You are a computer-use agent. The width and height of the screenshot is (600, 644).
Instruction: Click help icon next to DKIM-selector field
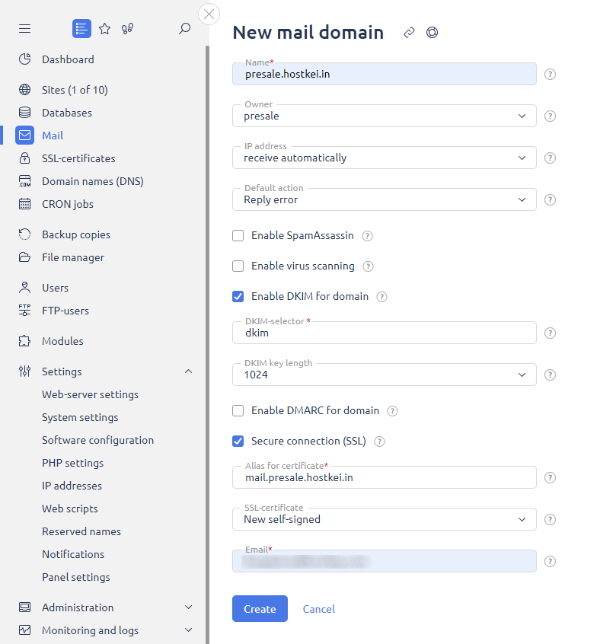(550, 333)
